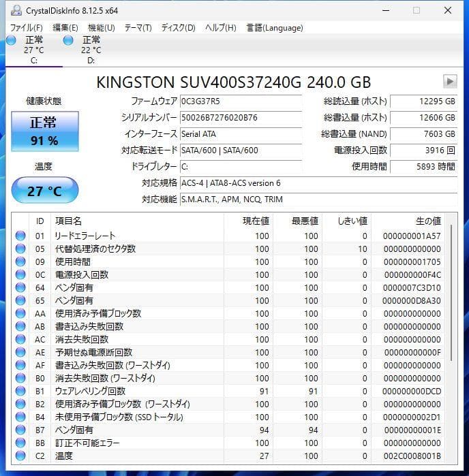Select the D: drive status tab
The width and height of the screenshot is (469, 476).
(91, 50)
